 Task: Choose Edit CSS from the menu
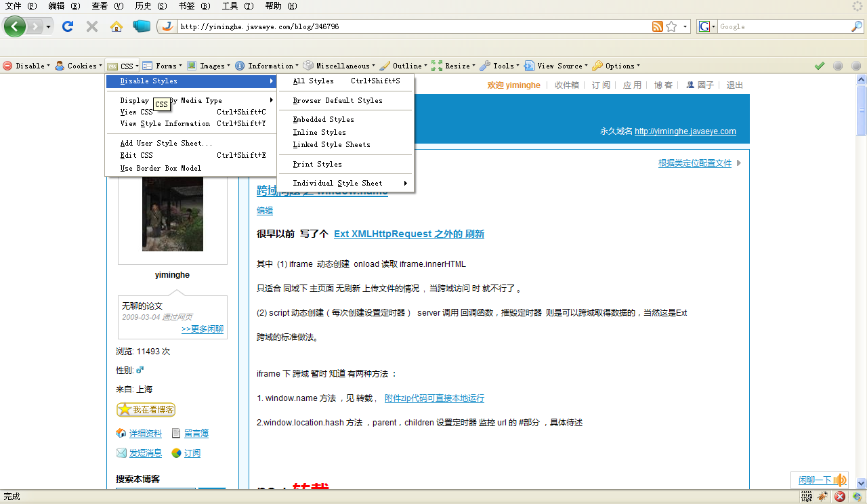pos(137,155)
